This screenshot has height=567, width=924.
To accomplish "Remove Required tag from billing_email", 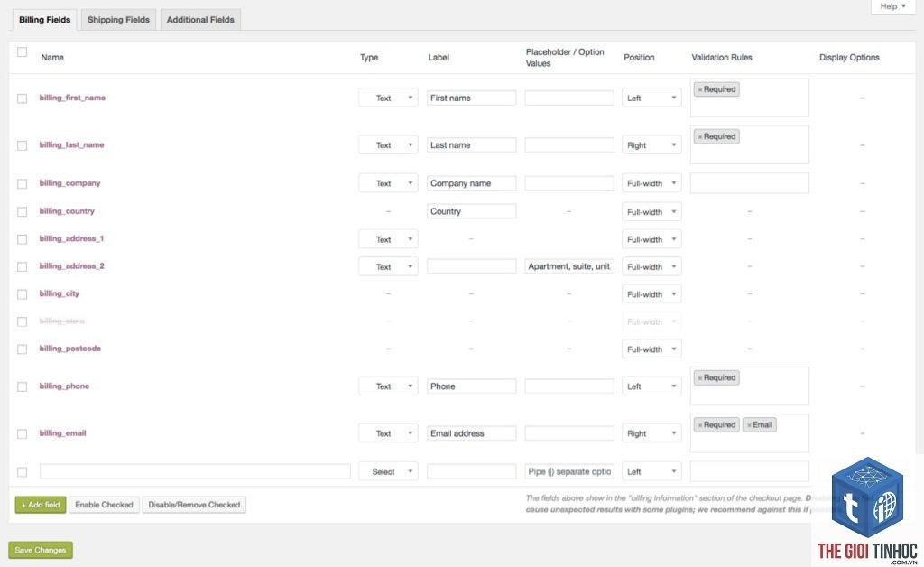I will (x=700, y=425).
